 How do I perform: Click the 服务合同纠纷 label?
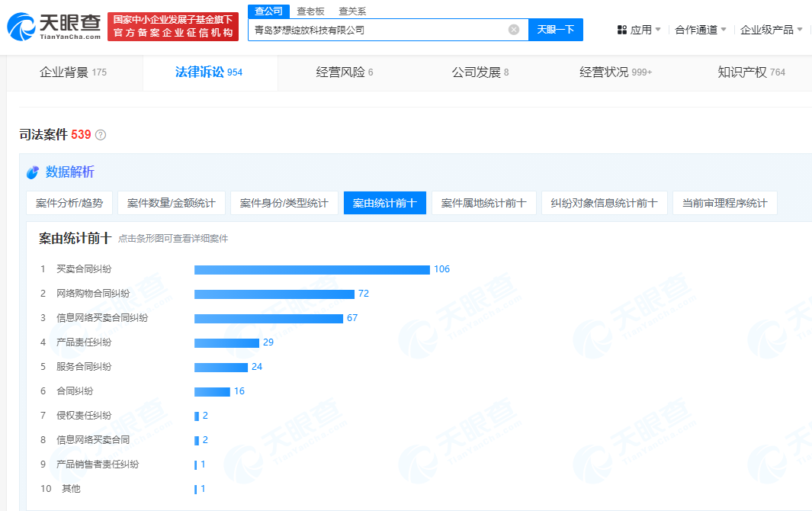[84, 366]
